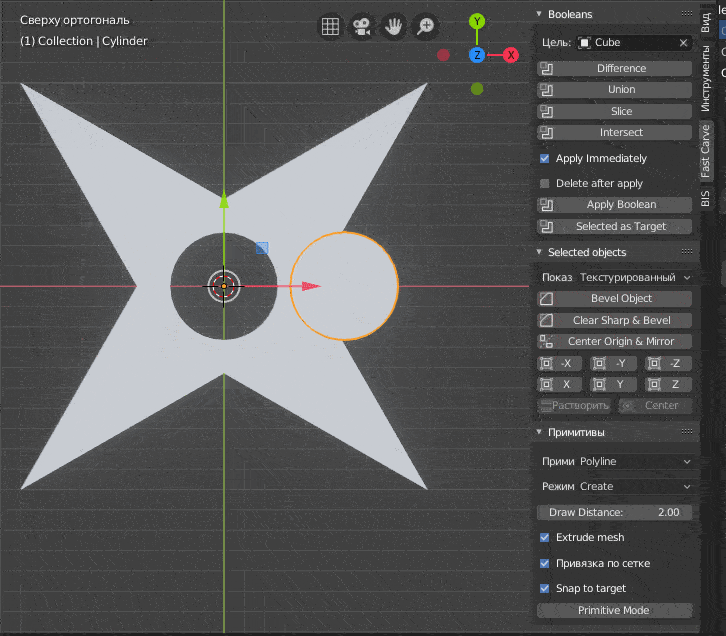Click the Center button
The image size is (726, 636).
tap(656, 405)
